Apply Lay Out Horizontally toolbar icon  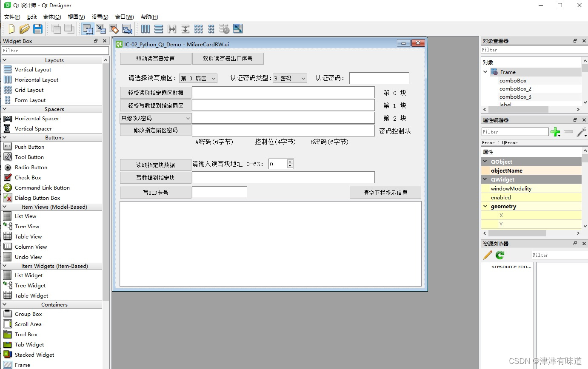point(146,29)
